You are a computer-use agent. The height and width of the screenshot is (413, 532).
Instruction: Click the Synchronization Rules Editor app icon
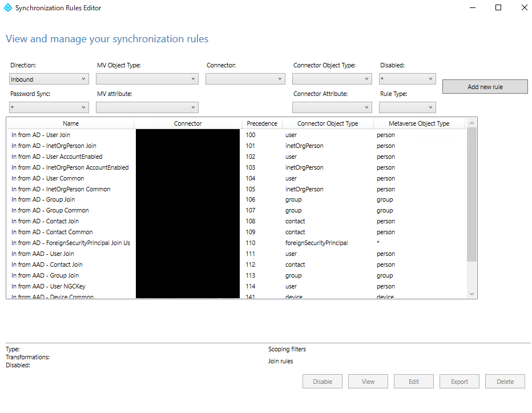point(8,8)
